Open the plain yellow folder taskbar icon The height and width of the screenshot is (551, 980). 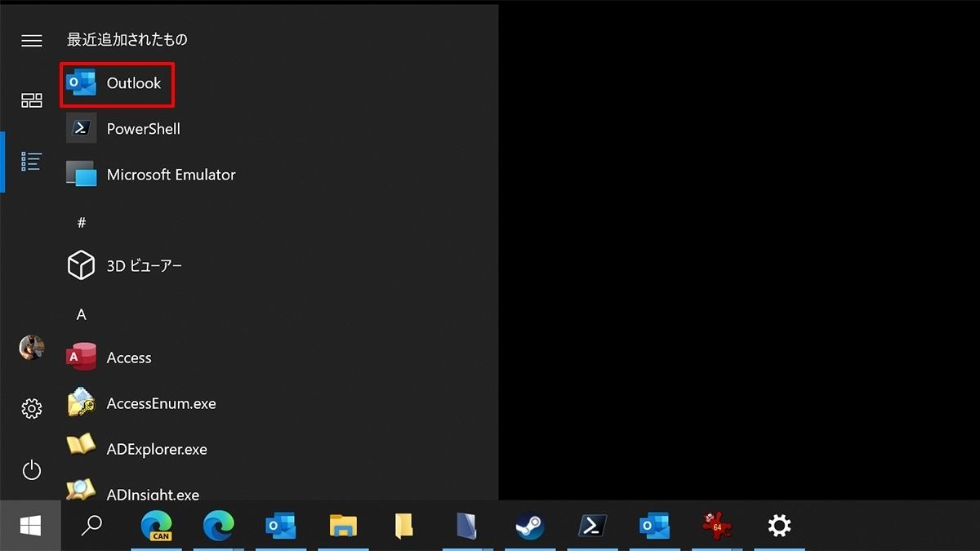pos(404,526)
